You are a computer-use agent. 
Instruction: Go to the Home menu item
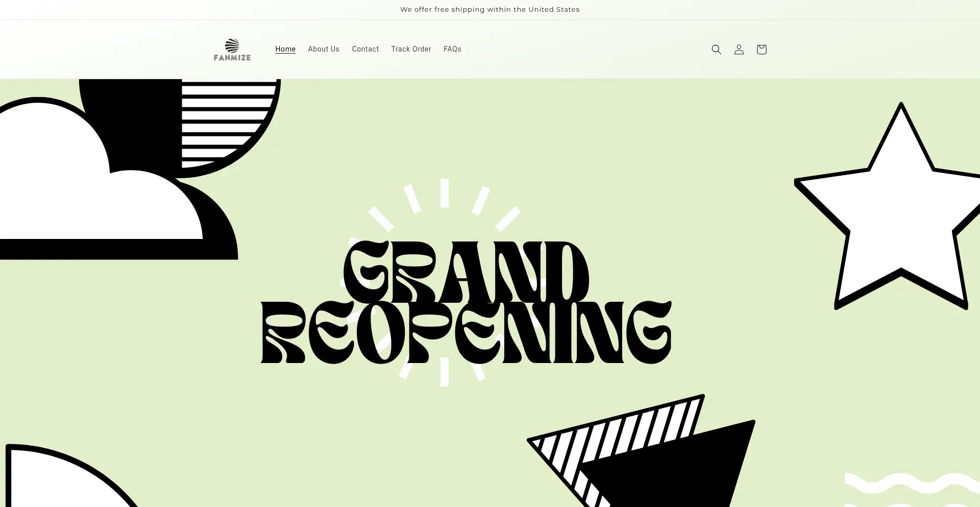coord(285,49)
